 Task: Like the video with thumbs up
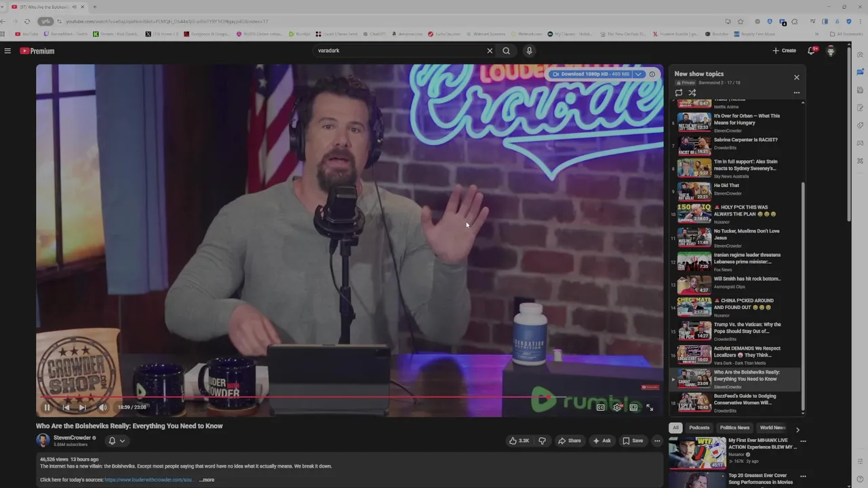click(519, 441)
